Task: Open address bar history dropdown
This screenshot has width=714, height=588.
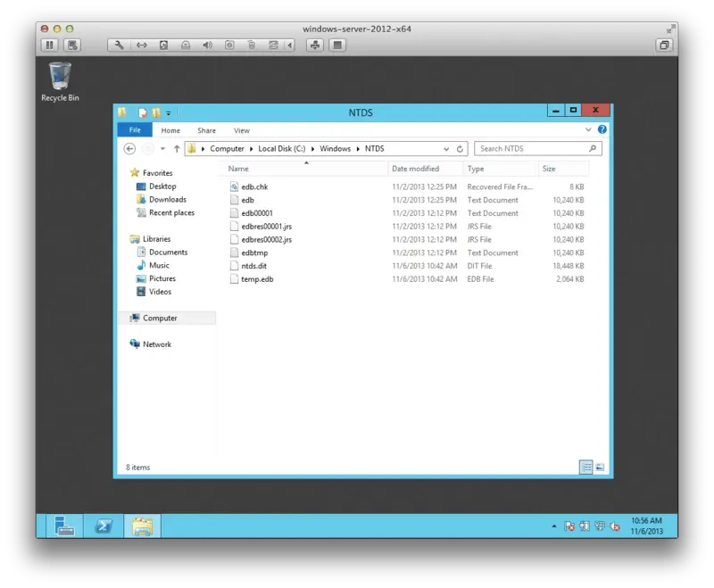Action: (446, 149)
